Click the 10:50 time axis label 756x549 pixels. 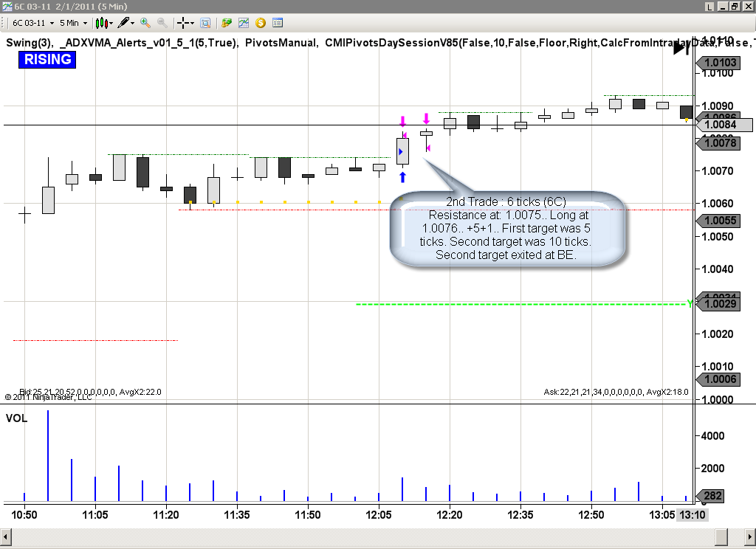[x=24, y=515]
